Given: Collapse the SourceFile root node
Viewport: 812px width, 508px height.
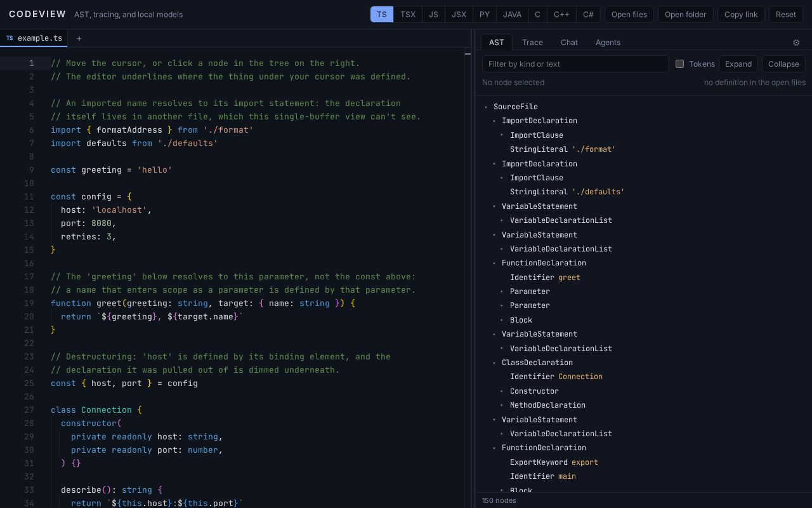Looking at the screenshot, I should (x=486, y=107).
